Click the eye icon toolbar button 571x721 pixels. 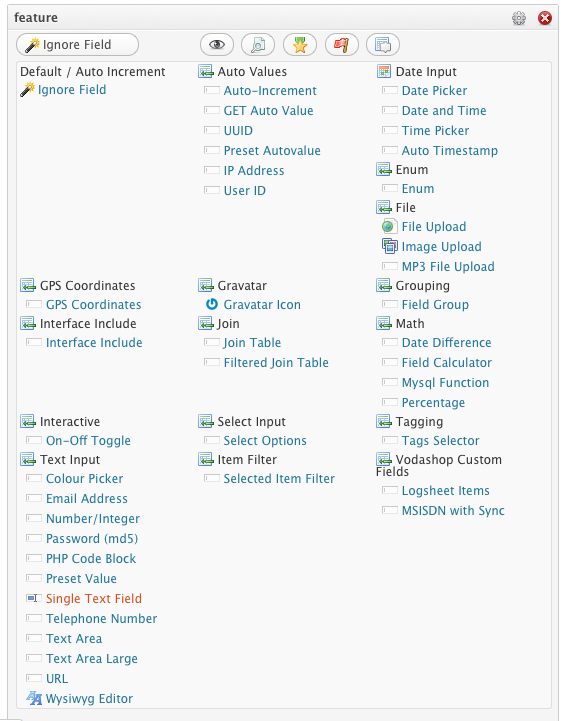(x=217, y=45)
